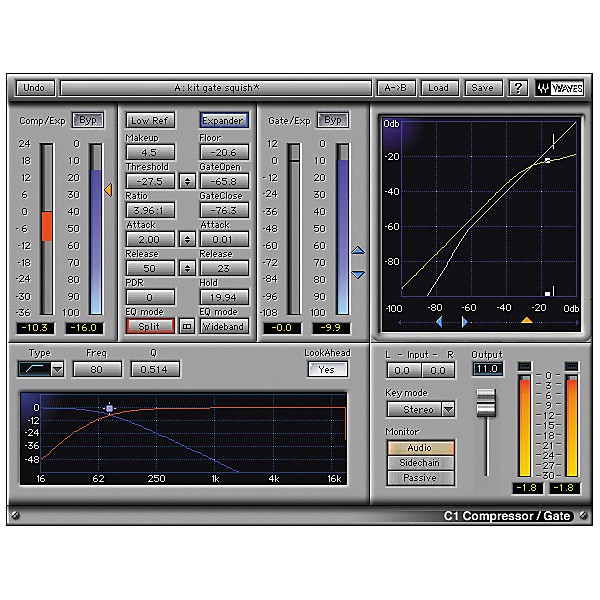Select filter Freq value 80
600x600 pixels.
click(x=97, y=369)
